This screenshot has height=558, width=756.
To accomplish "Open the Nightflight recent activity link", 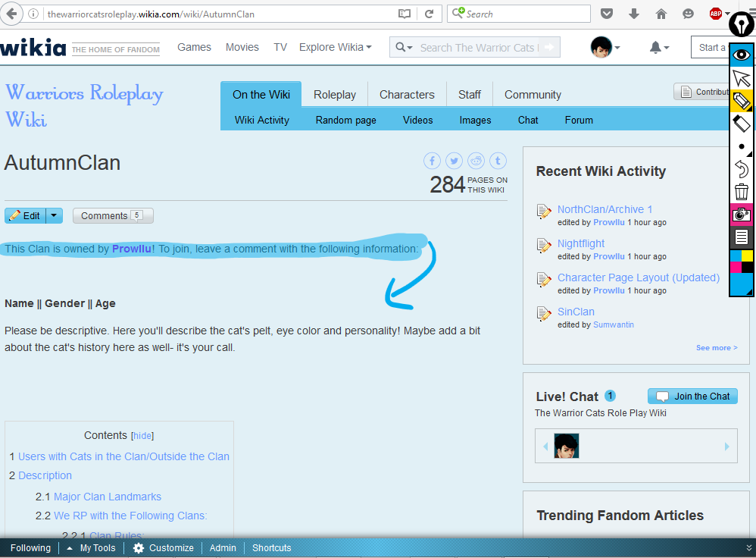I will coord(581,243).
